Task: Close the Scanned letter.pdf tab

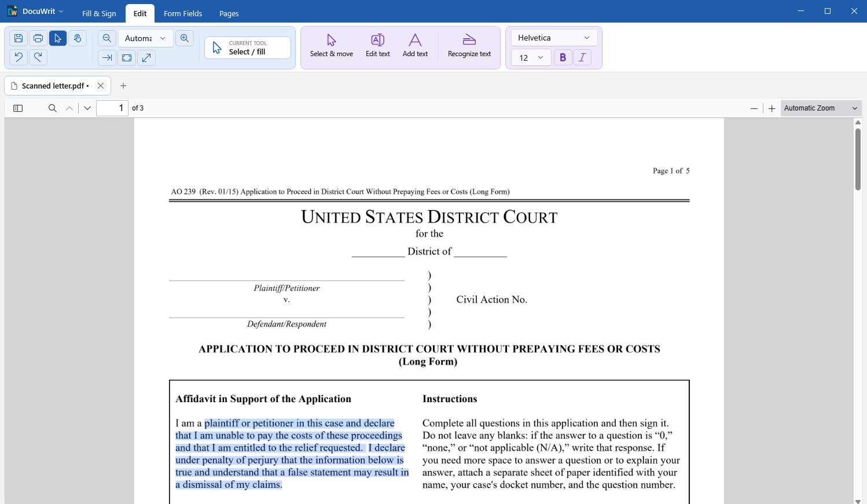Action: (x=101, y=86)
